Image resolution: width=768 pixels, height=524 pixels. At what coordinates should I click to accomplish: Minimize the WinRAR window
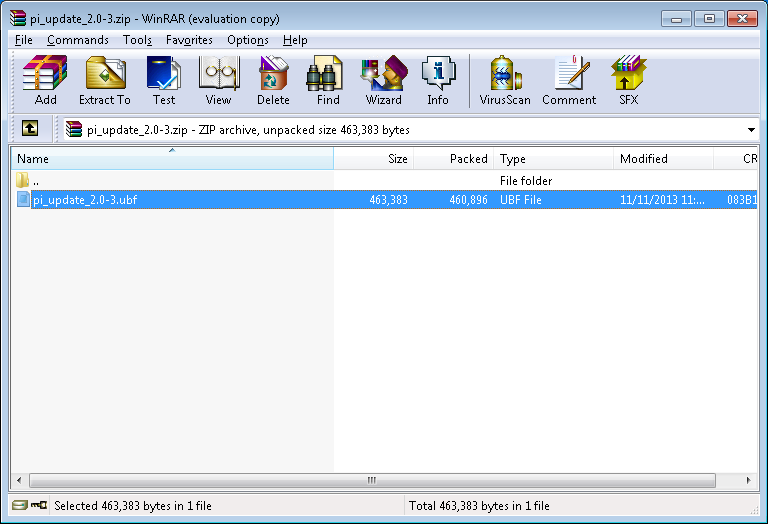pyautogui.click(x=676, y=19)
